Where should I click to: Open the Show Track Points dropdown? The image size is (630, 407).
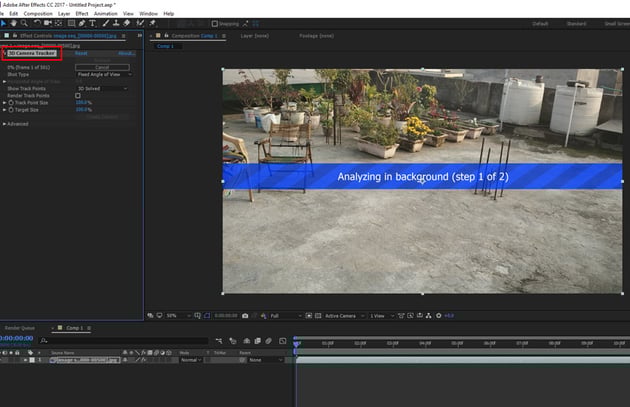pyautogui.click(x=102, y=88)
